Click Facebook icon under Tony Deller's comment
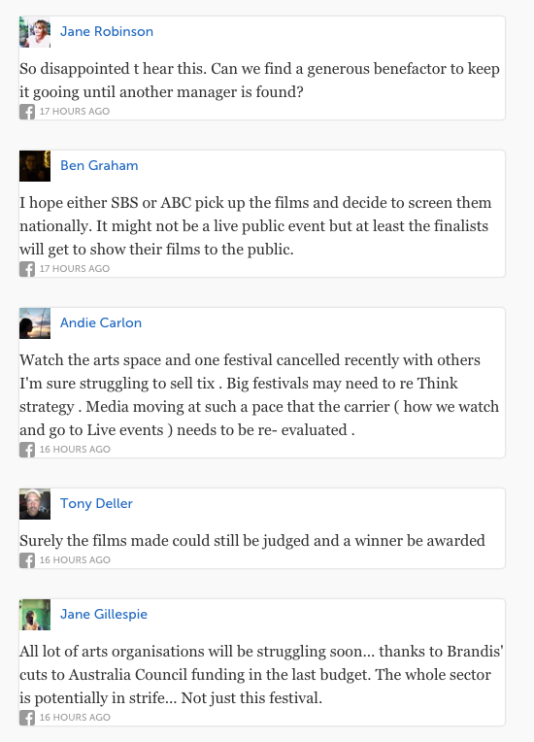The width and height of the screenshot is (534, 742). [x=27, y=560]
